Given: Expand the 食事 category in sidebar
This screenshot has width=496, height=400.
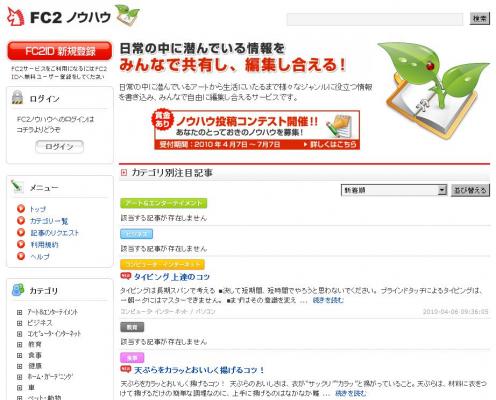Looking at the screenshot, I should tap(19, 355).
